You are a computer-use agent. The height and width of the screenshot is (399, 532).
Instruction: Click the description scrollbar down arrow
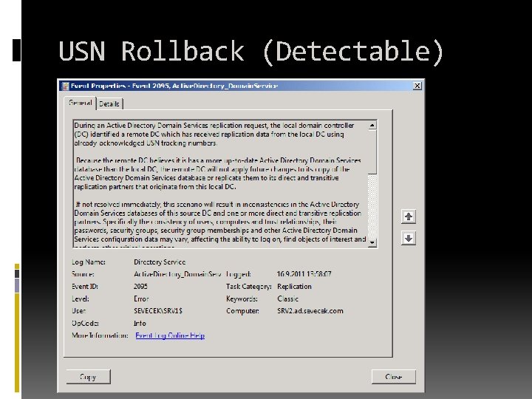coord(372,242)
